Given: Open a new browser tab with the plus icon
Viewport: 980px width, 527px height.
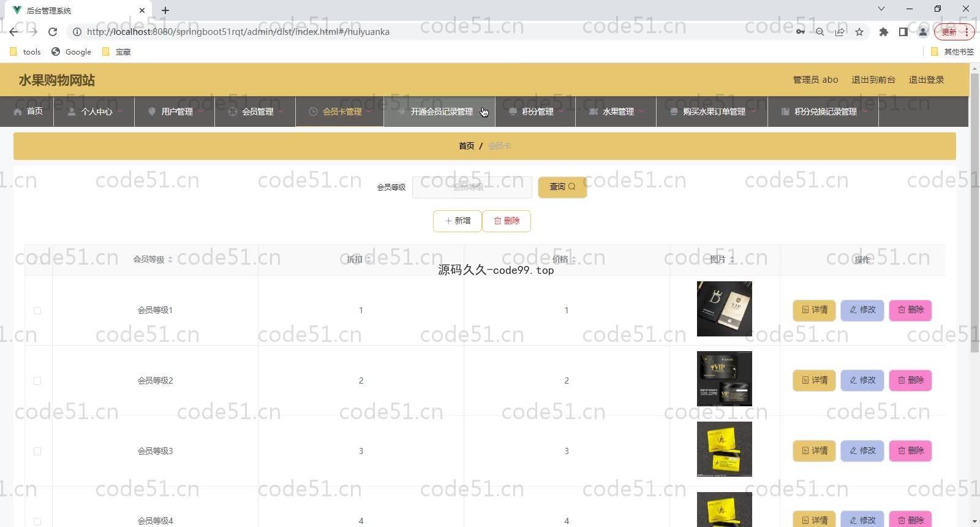Looking at the screenshot, I should [165, 10].
